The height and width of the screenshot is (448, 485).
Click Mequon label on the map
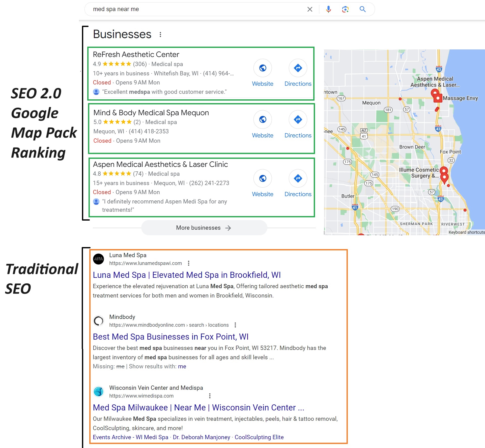tap(371, 103)
